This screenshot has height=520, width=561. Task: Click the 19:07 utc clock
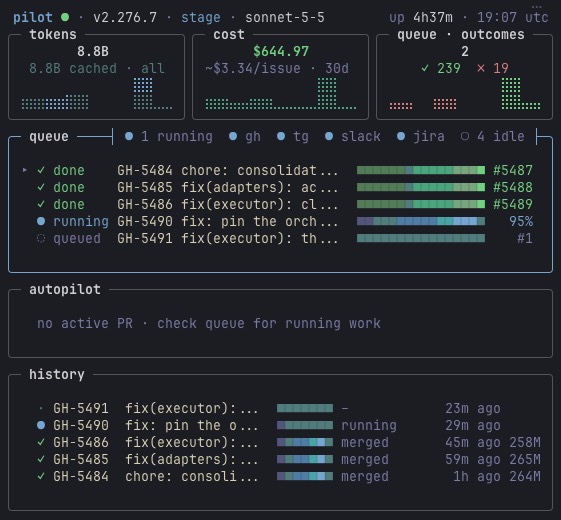(513, 17)
